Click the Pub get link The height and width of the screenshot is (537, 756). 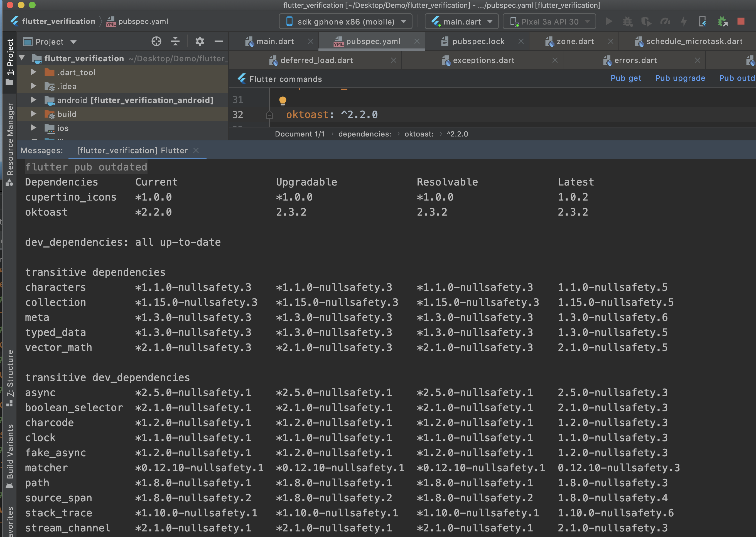click(625, 78)
